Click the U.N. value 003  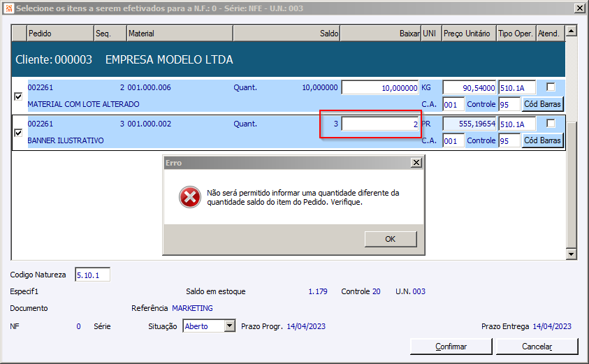(419, 291)
